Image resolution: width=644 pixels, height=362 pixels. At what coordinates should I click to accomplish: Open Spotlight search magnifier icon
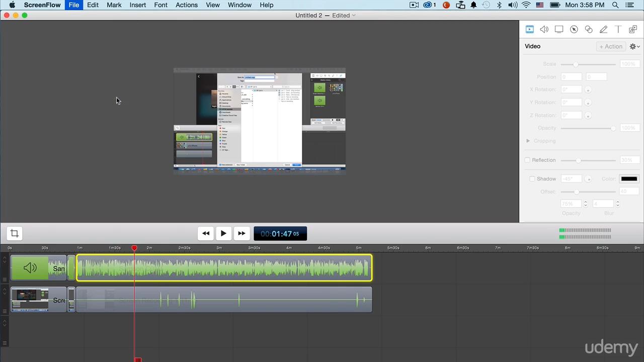(x=615, y=5)
